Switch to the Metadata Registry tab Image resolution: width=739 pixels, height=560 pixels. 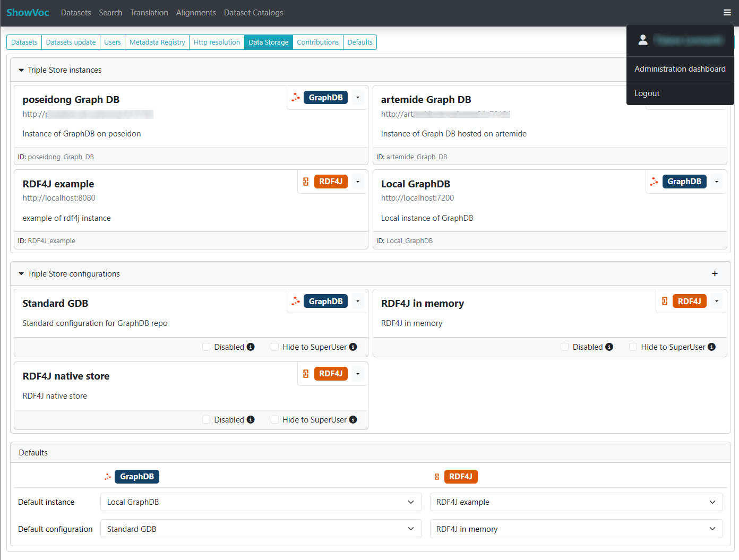point(157,42)
